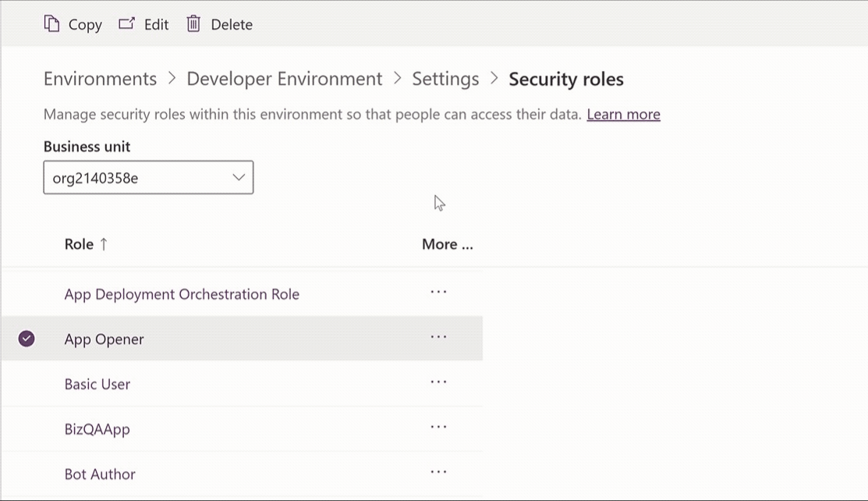The image size is (868, 501).
Task: Click the Copy icon in the toolbar
Action: point(51,24)
